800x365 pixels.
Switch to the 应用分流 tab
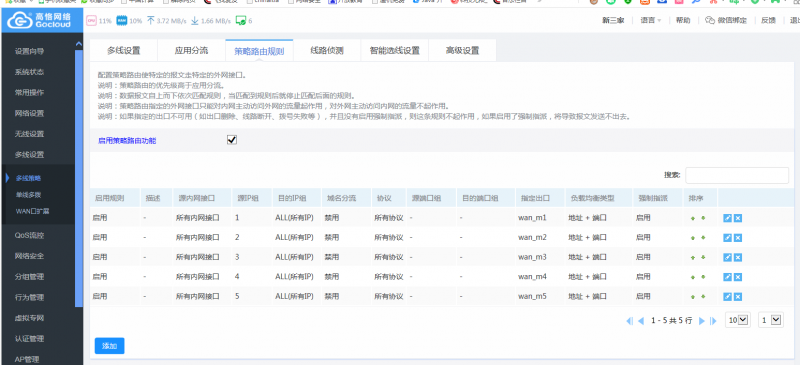[191, 51]
